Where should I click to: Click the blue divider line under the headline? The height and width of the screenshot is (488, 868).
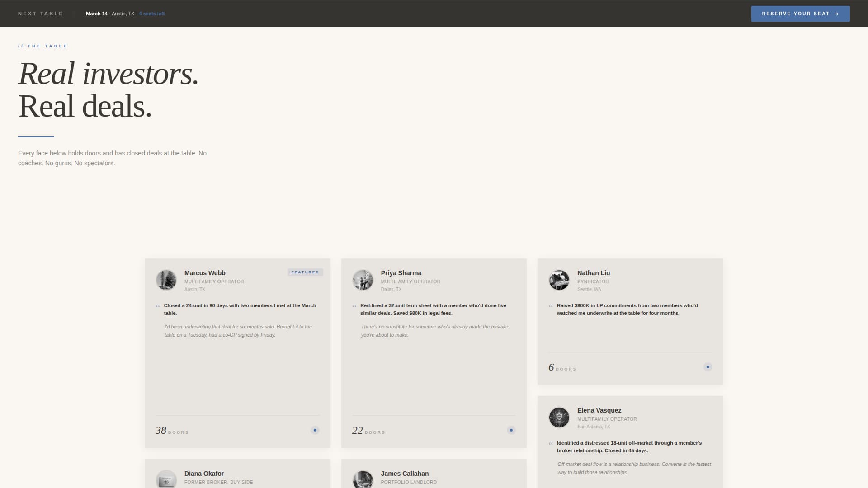(36, 137)
